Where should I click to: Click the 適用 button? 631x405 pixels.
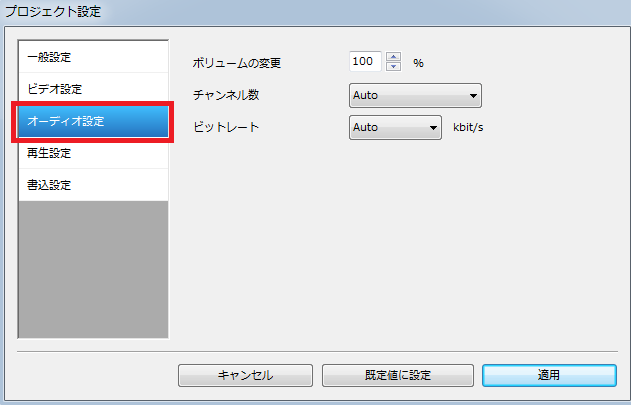(549, 375)
